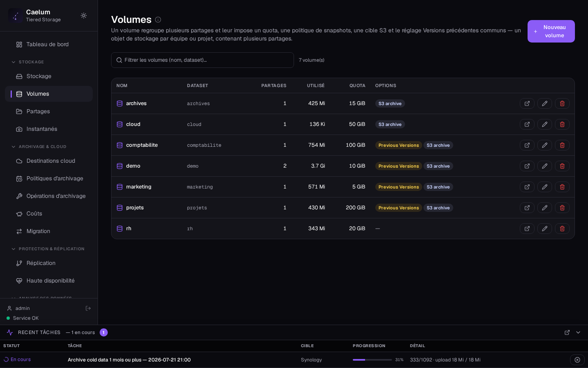Screen dimensions: 588x368
Task: Click the '7 volume(s)' count text
Action: pyautogui.click(x=312, y=60)
